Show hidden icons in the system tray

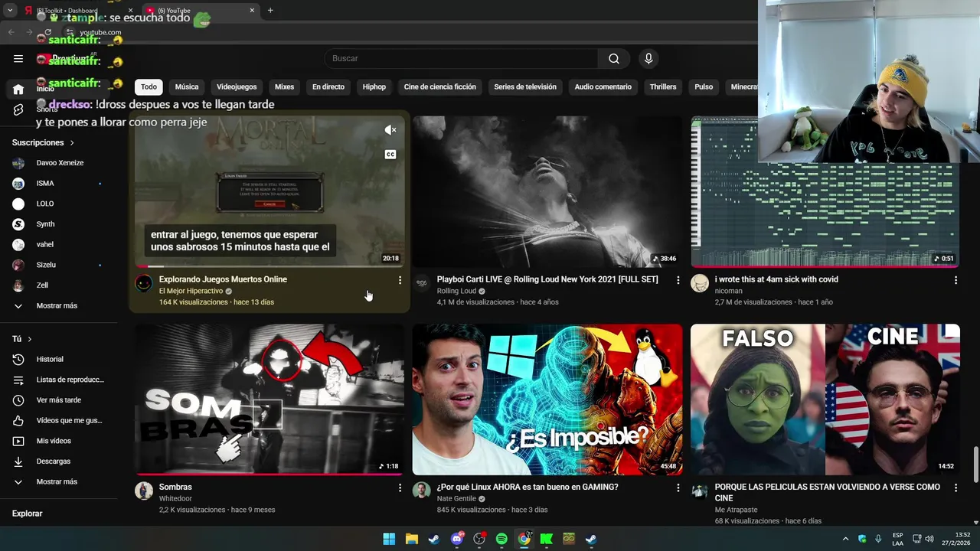click(845, 539)
